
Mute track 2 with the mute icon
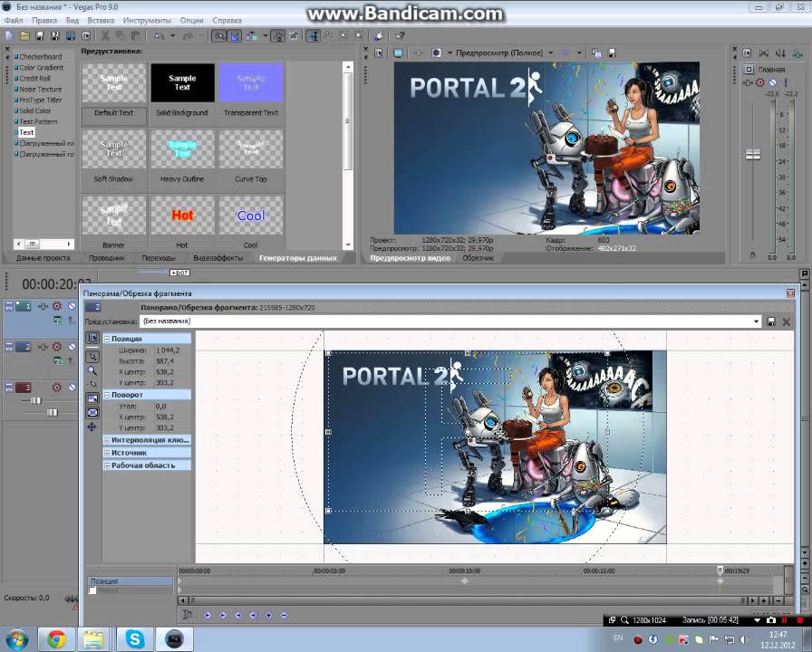(x=72, y=347)
